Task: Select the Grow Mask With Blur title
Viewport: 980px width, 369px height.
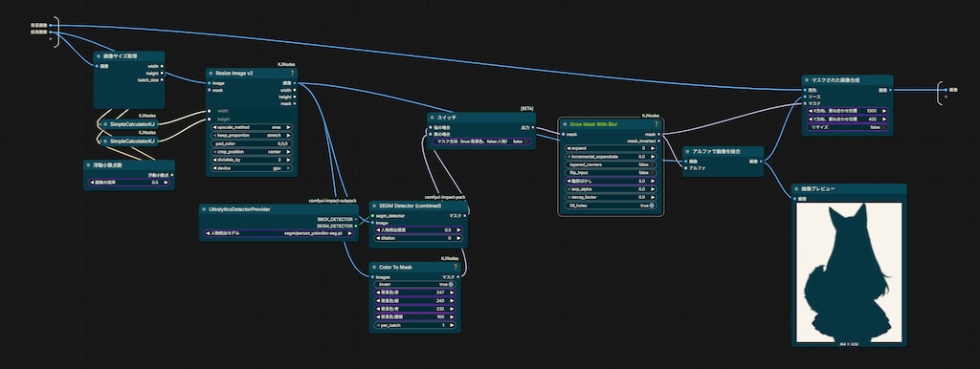Action: (593, 123)
